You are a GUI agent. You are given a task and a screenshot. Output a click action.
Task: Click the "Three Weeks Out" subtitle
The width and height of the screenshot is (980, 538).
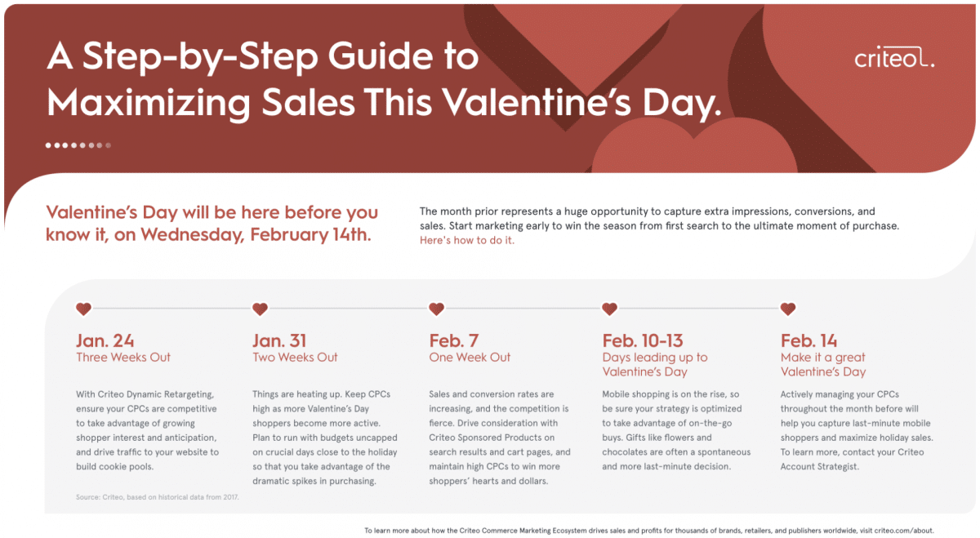(x=123, y=358)
